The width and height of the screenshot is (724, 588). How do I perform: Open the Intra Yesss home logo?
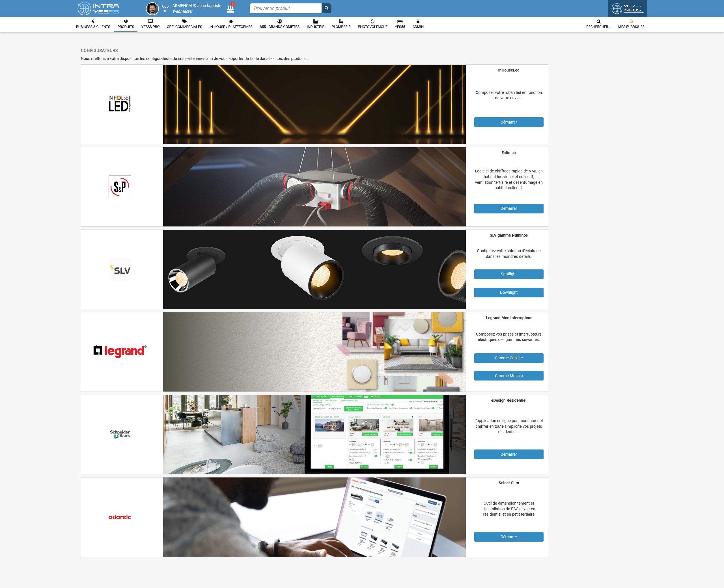point(98,8)
